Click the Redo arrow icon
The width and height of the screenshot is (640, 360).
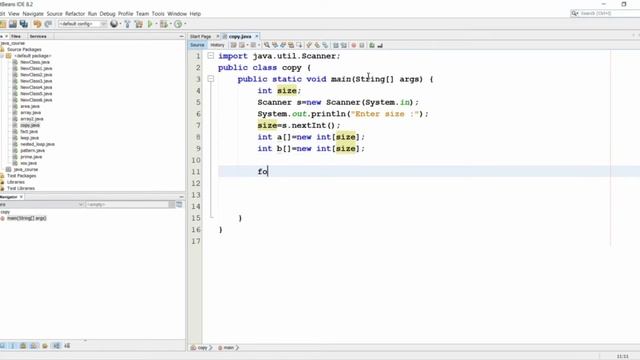(x=48, y=24)
